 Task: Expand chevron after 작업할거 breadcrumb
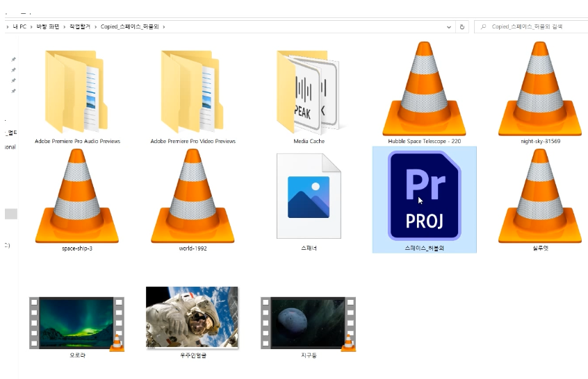(96, 27)
